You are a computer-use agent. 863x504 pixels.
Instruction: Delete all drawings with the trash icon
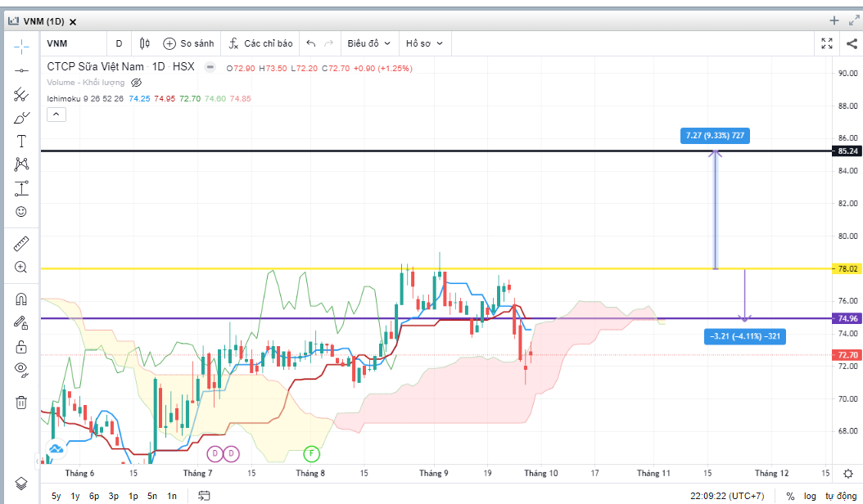point(21,403)
